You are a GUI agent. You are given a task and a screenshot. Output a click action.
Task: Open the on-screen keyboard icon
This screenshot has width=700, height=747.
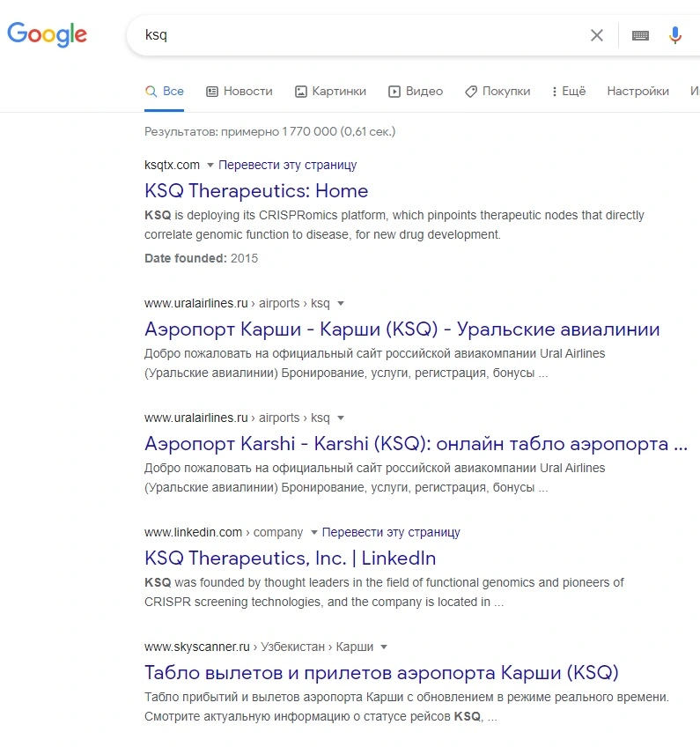(640, 35)
